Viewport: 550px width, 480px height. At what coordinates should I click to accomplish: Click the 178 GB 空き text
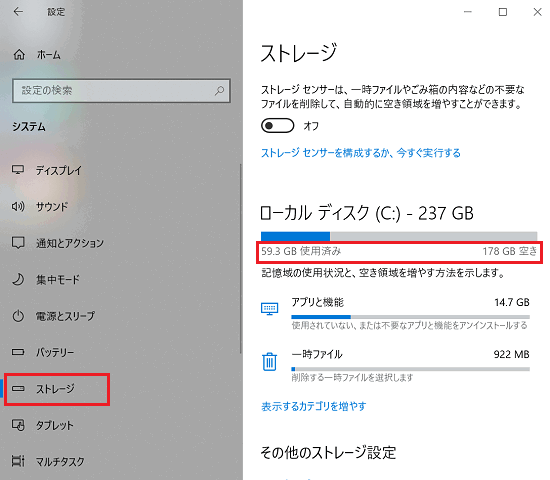(509, 251)
